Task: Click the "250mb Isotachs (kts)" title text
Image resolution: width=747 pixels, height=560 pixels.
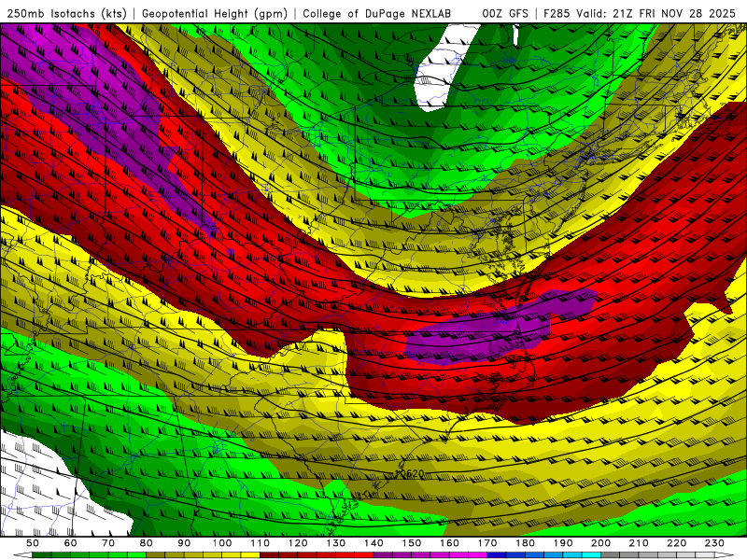Action: pyautogui.click(x=66, y=13)
